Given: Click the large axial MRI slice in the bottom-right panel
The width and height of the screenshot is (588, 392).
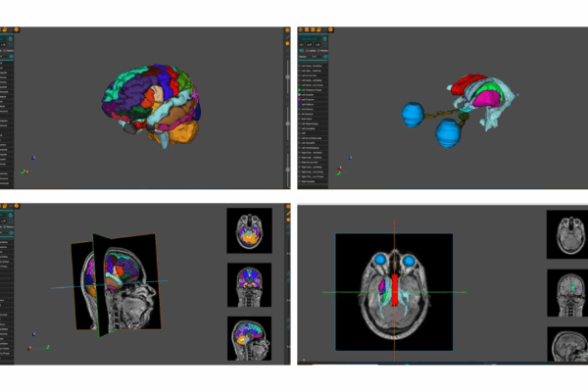Looking at the screenshot, I should point(394,292).
